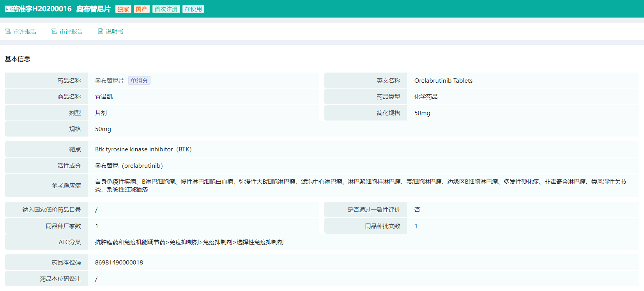Open the 说明书 instruction leaflet link
This screenshot has height=291, width=644.
click(114, 32)
